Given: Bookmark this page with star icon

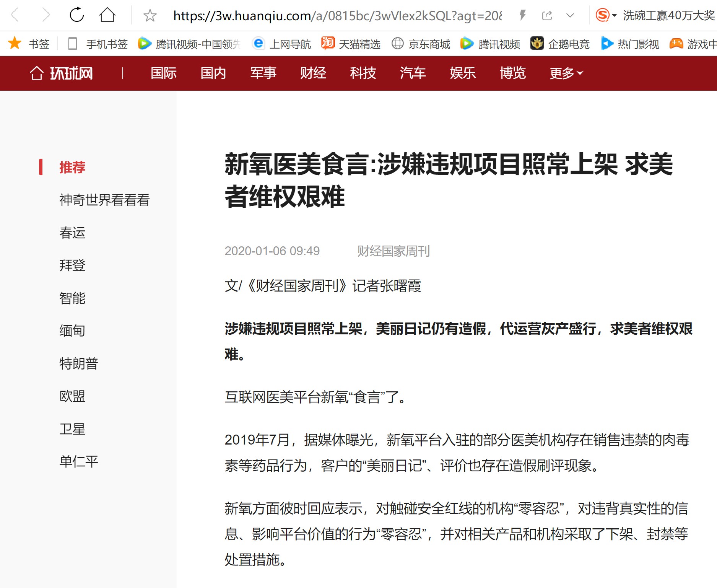Looking at the screenshot, I should tap(150, 16).
